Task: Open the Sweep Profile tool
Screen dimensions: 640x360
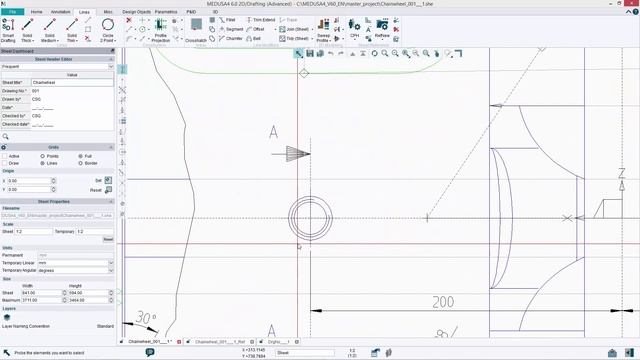Action: [x=323, y=30]
